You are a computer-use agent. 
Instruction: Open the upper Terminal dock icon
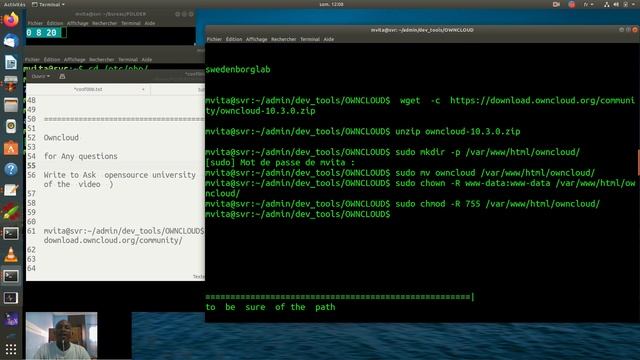[x=11, y=233]
